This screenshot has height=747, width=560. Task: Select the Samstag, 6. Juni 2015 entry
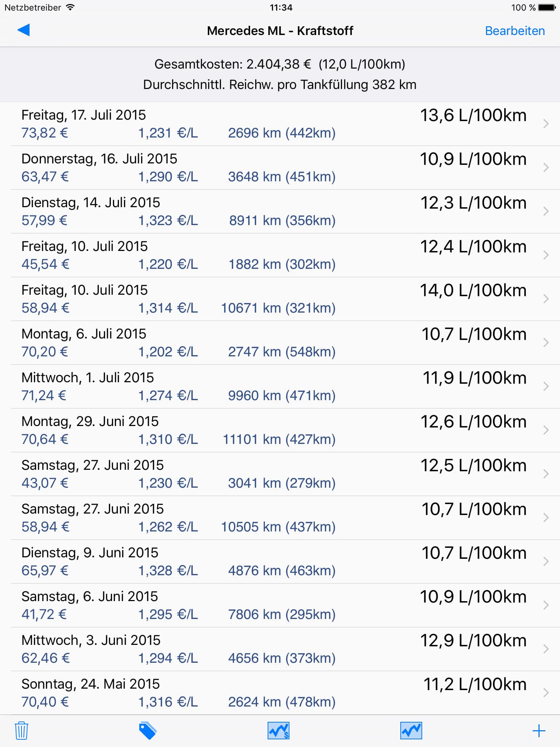point(280,605)
